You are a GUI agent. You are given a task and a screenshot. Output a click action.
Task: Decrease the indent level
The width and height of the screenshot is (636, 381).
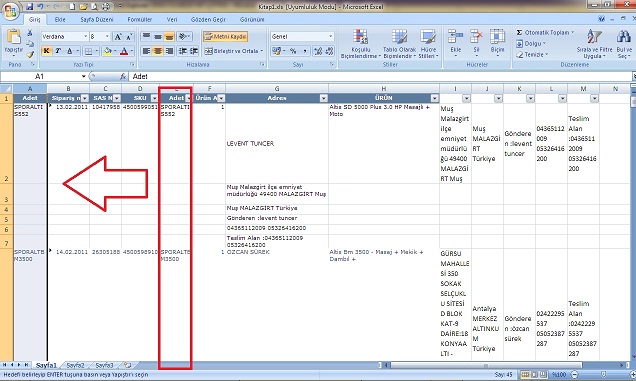pos(183,51)
